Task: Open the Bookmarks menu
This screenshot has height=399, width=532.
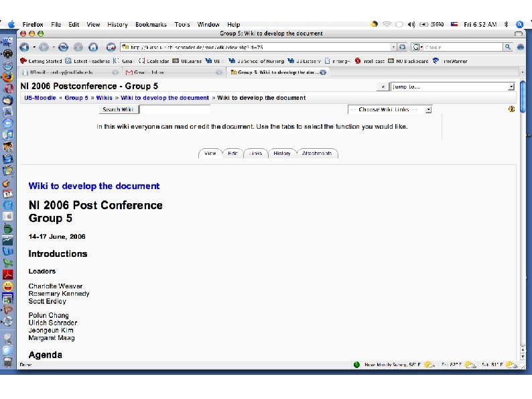Action: pos(151,24)
